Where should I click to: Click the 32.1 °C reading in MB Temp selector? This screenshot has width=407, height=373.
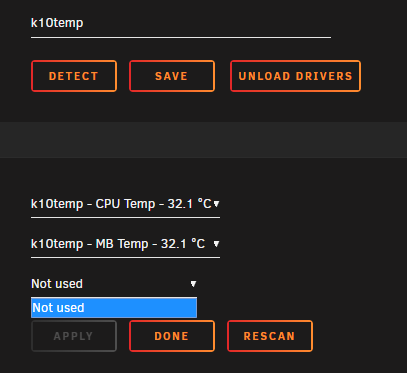pyautogui.click(x=183, y=244)
